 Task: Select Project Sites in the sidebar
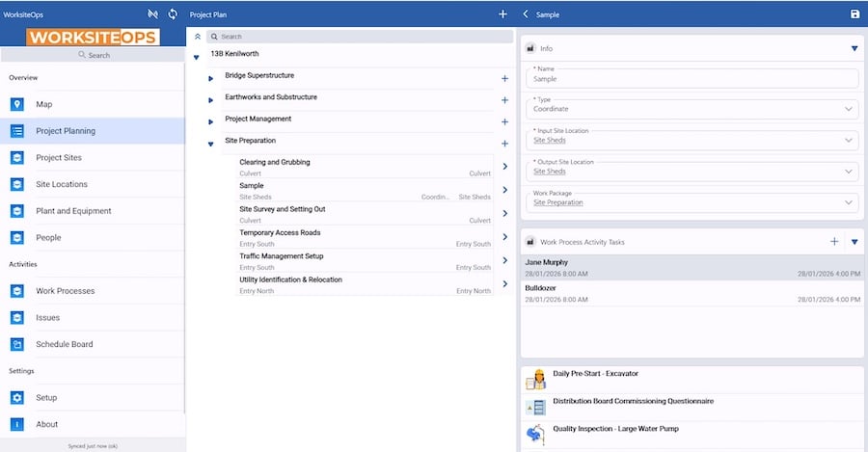[93, 157]
